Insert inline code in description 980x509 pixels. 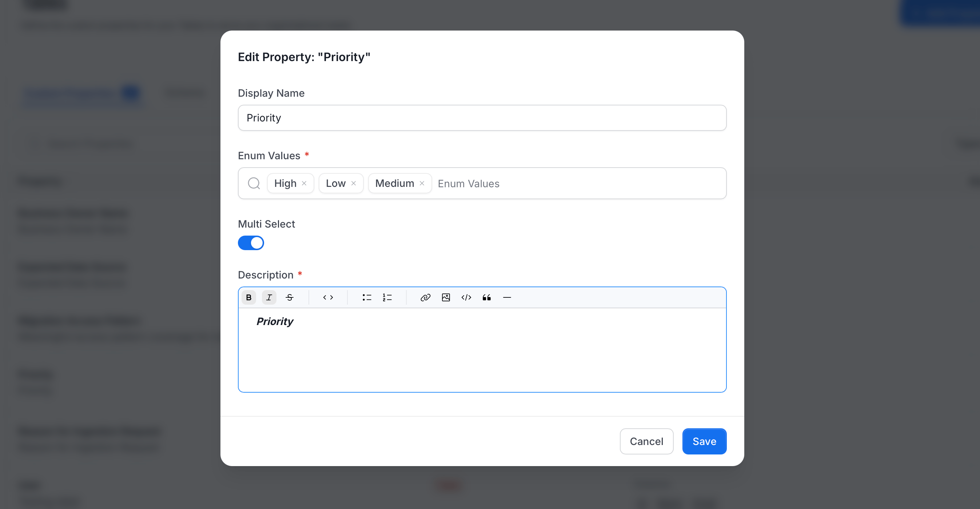328,297
